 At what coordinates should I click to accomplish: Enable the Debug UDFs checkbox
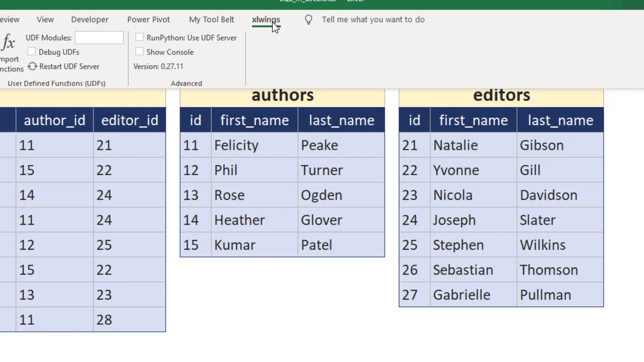pyautogui.click(x=32, y=51)
